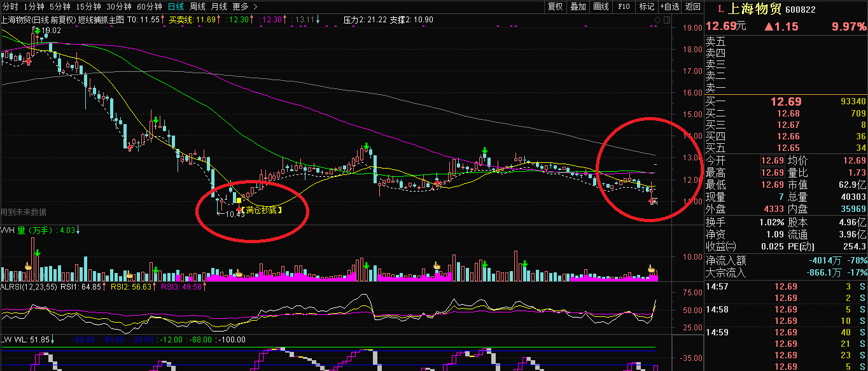
Task: Open the 画线 drawing tools
Action: click(x=601, y=6)
